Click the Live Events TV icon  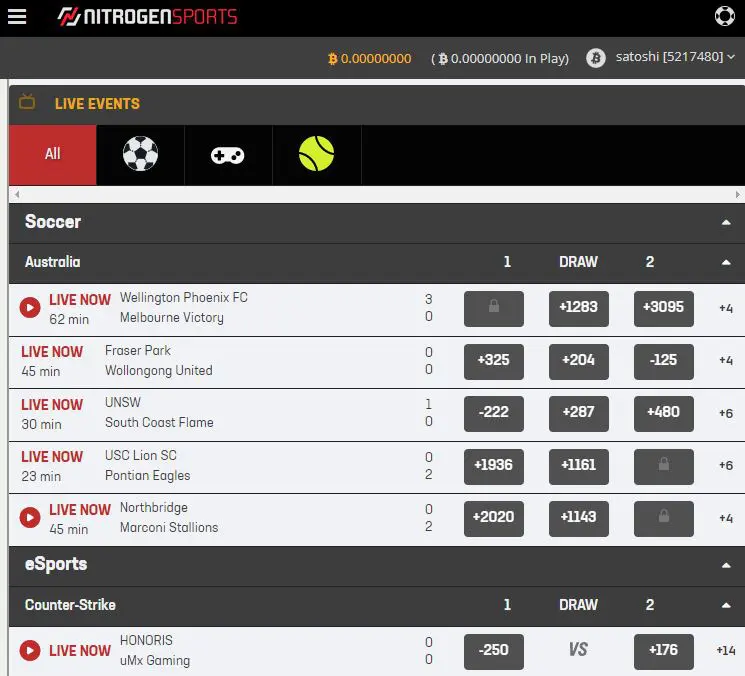27,101
